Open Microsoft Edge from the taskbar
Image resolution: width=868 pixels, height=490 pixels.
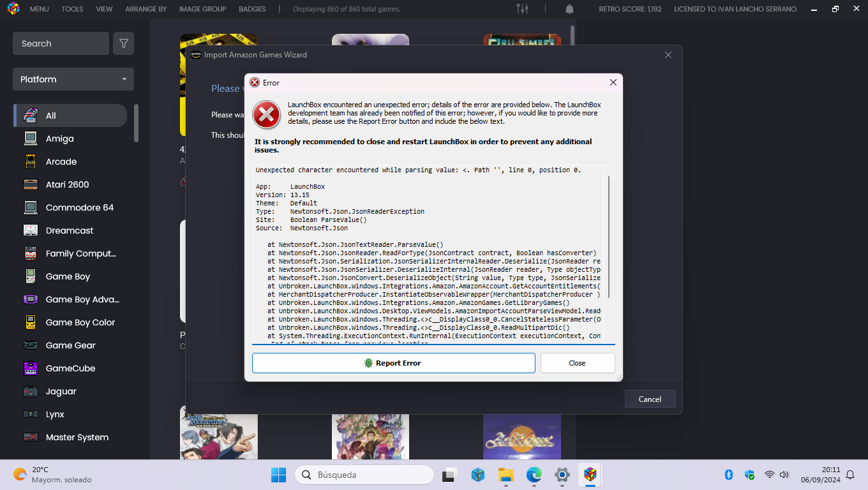pyautogui.click(x=534, y=475)
